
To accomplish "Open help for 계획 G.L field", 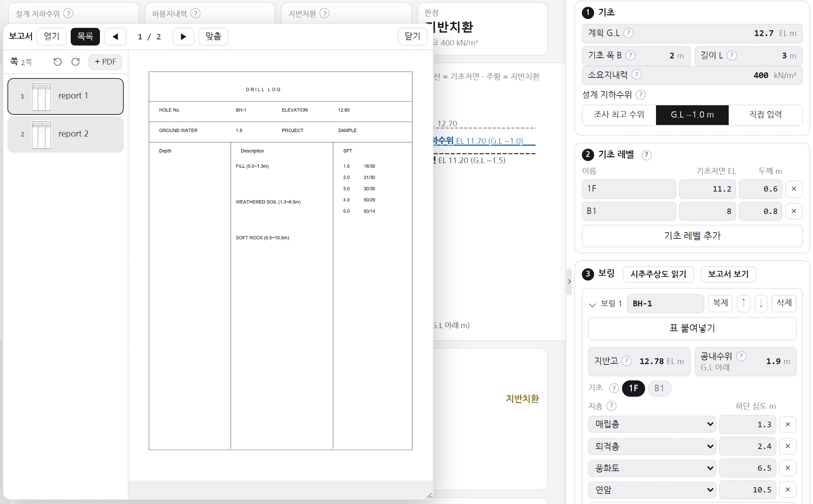I will pos(628,33).
